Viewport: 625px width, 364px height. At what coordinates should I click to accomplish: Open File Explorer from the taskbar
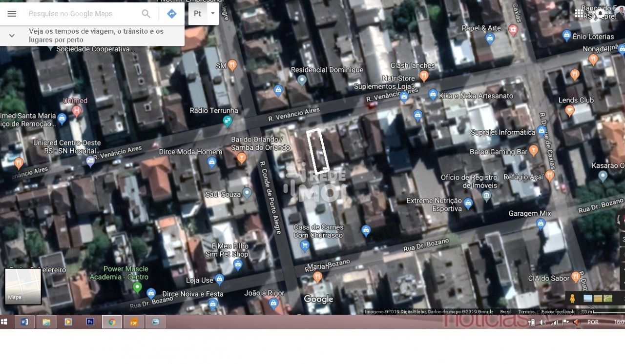[46, 322]
